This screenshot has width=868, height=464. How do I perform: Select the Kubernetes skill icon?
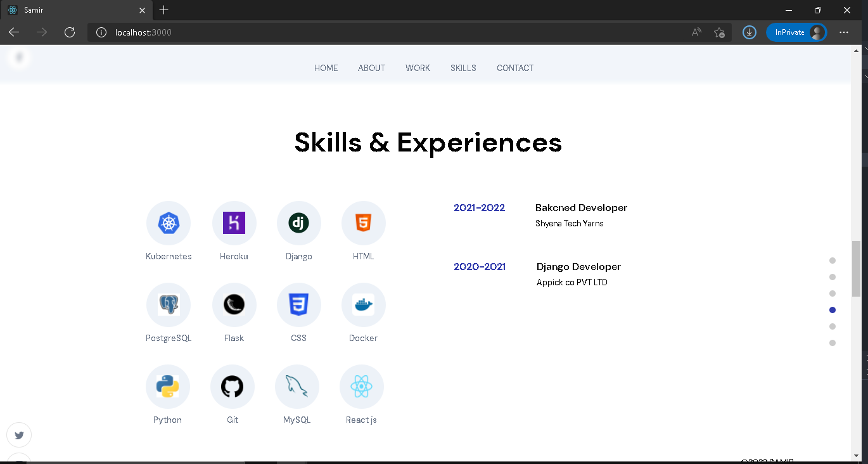pyautogui.click(x=168, y=222)
